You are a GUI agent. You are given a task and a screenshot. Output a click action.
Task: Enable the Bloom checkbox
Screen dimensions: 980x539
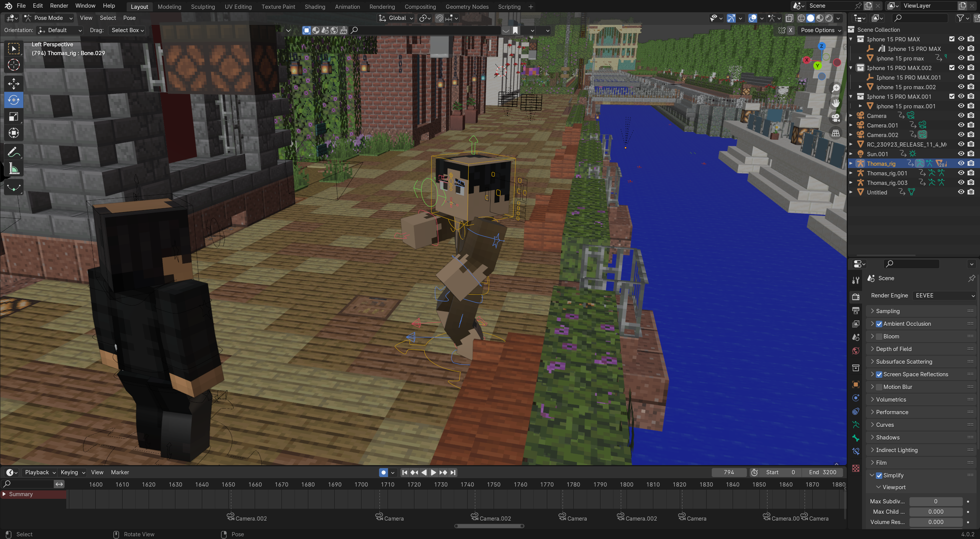tap(879, 336)
